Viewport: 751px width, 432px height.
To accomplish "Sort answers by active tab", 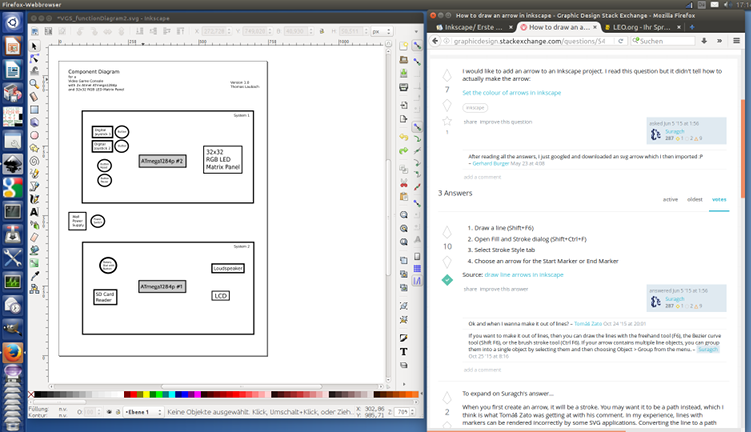I will pos(670,199).
